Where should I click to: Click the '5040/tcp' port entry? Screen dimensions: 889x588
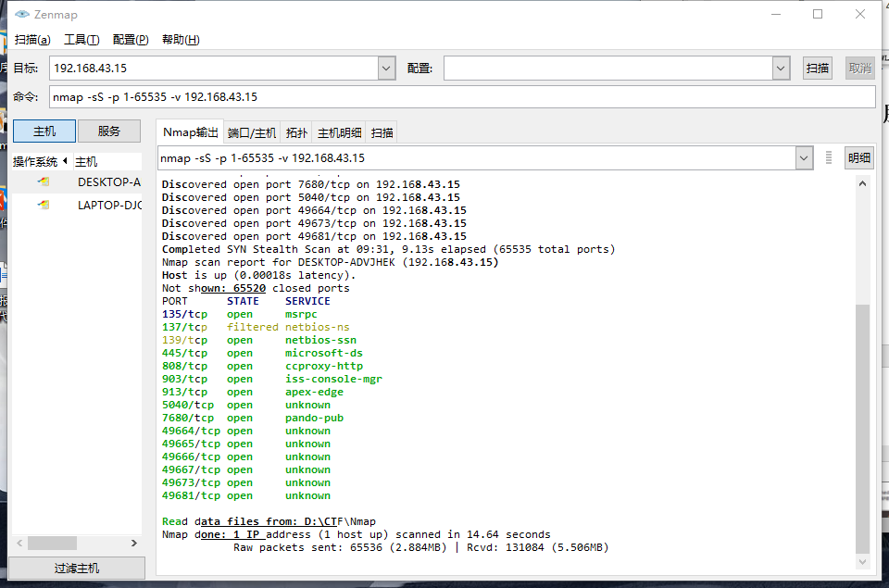click(188, 405)
